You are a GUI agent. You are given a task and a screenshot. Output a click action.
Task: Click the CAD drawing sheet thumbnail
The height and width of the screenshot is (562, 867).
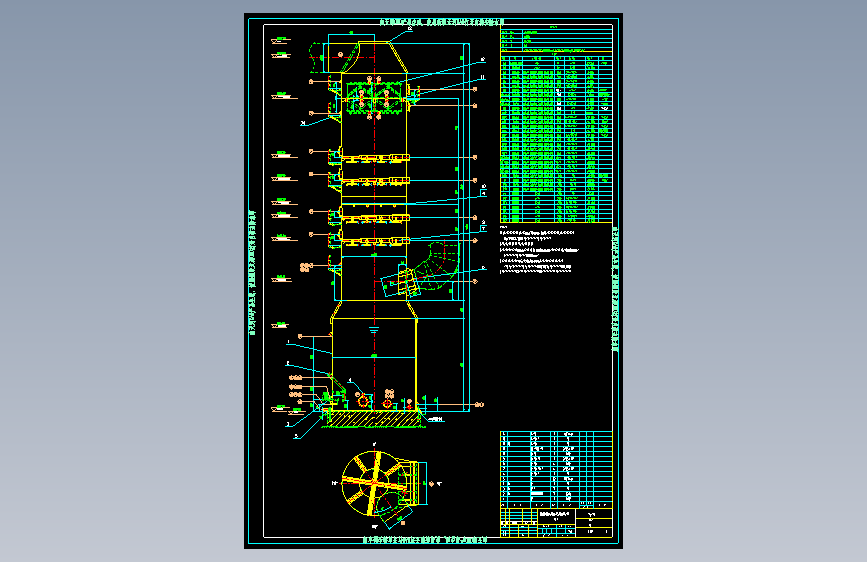coord(434,281)
